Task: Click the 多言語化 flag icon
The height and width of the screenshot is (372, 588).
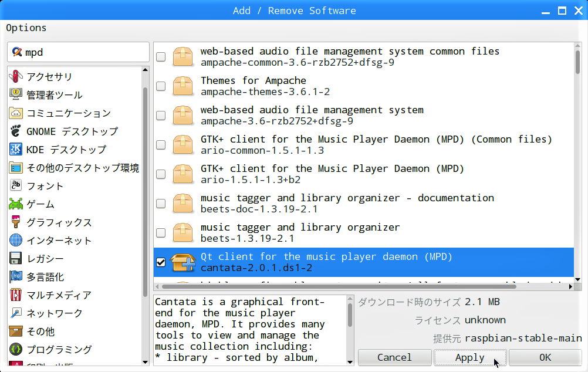Action: pos(15,277)
